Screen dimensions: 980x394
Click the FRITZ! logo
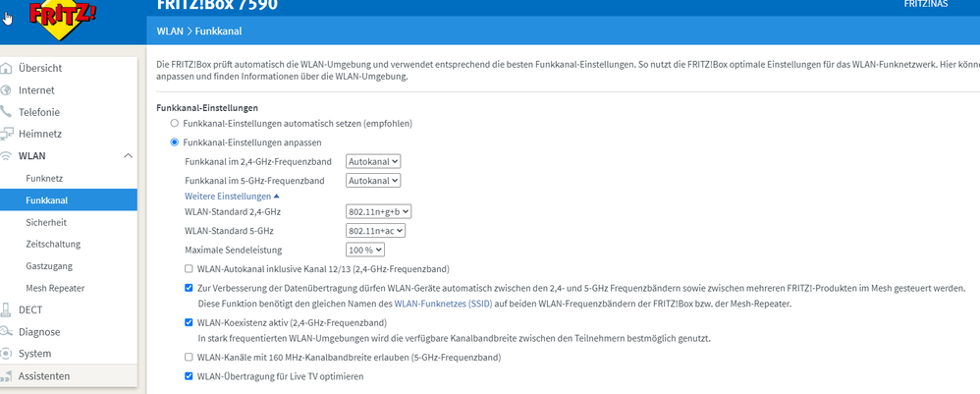(63, 19)
